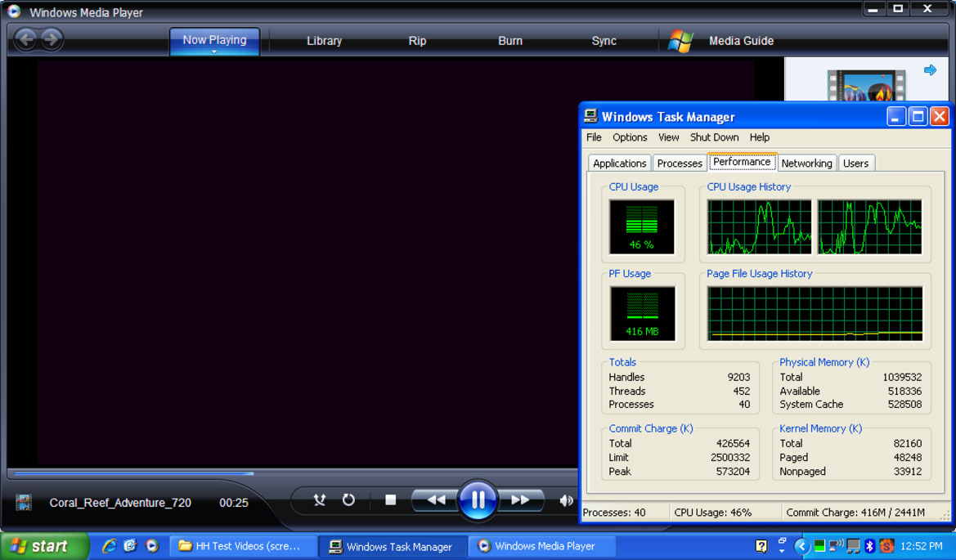Open the Media Guide tab
This screenshot has width=956, height=560.
tap(741, 41)
